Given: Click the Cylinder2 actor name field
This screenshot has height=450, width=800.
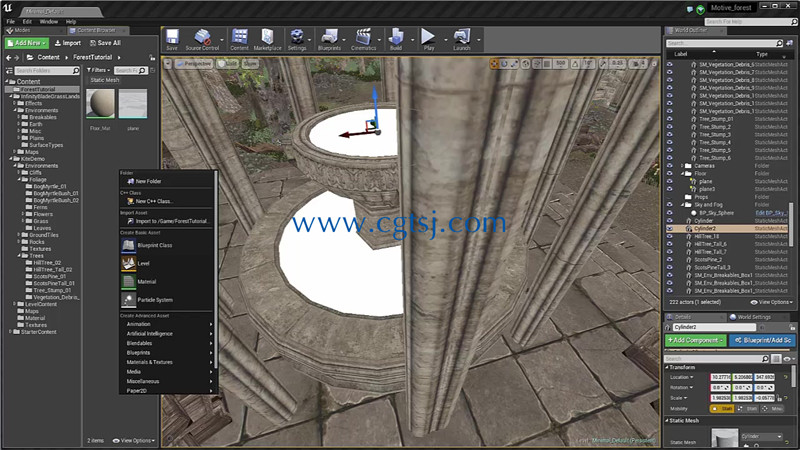Looking at the screenshot, I should pyautogui.click(x=714, y=327).
